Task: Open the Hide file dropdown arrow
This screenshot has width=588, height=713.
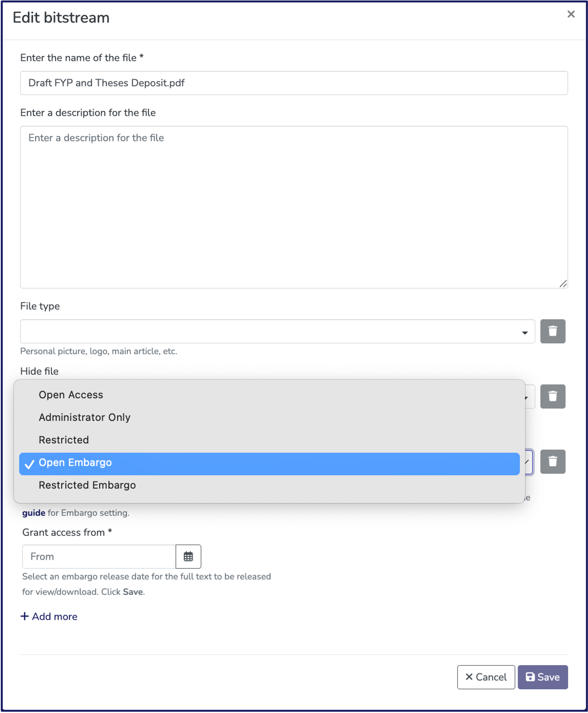Action: 528,397
